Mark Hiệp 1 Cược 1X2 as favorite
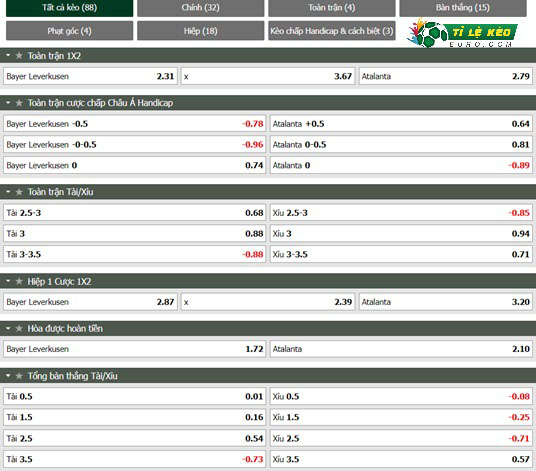Viewport: 536px width, 471px height. click(x=19, y=281)
